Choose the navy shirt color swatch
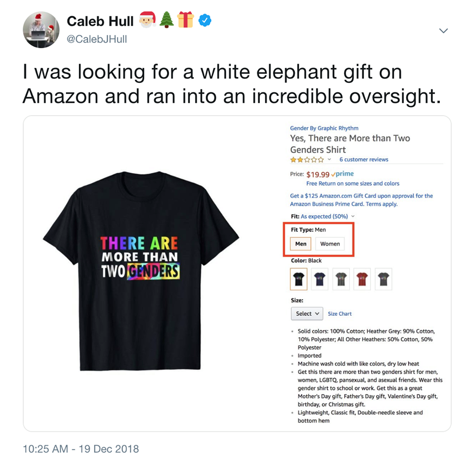This screenshot has width=476, height=464. pos(320,279)
